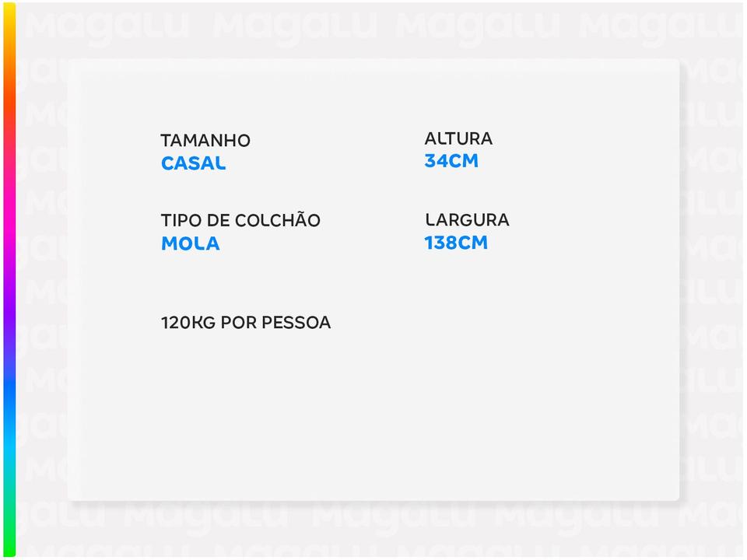The image size is (747, 560).
Task: Pick the green segment of the rainbow strip
Action: [x=9, y=529]
